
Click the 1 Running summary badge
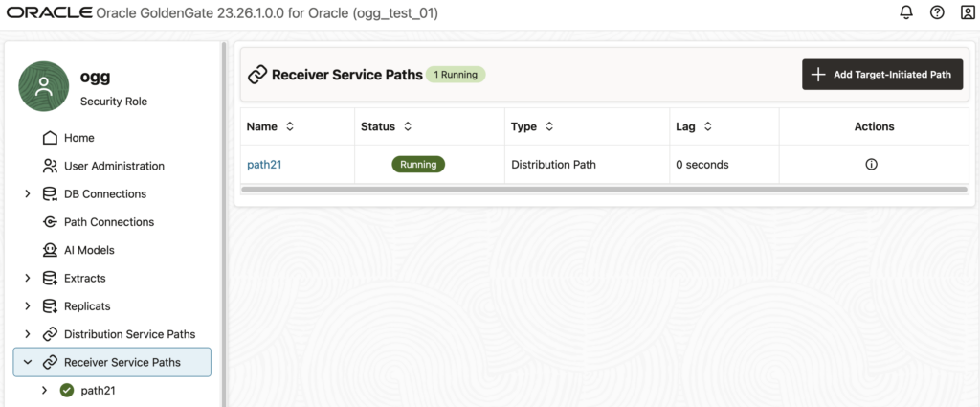[x=456, y=75]
